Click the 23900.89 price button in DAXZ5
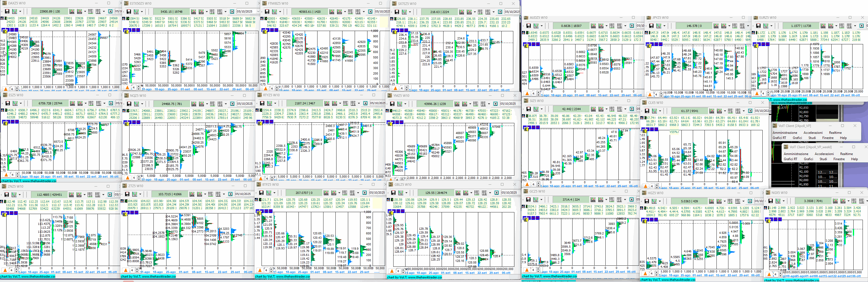868x282 pixels. [x=50, y=11]
